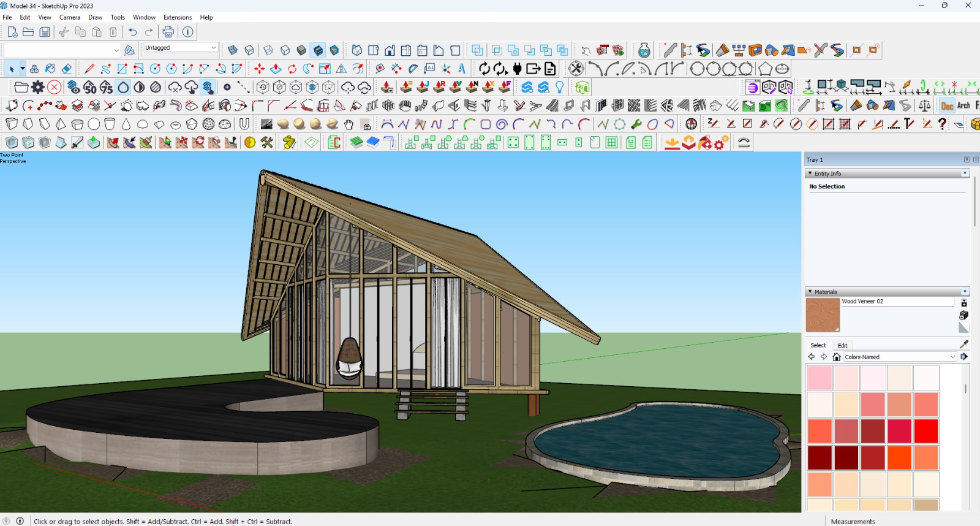
Task: Open the materials Details menu arrow
Action: click(964, 357)
